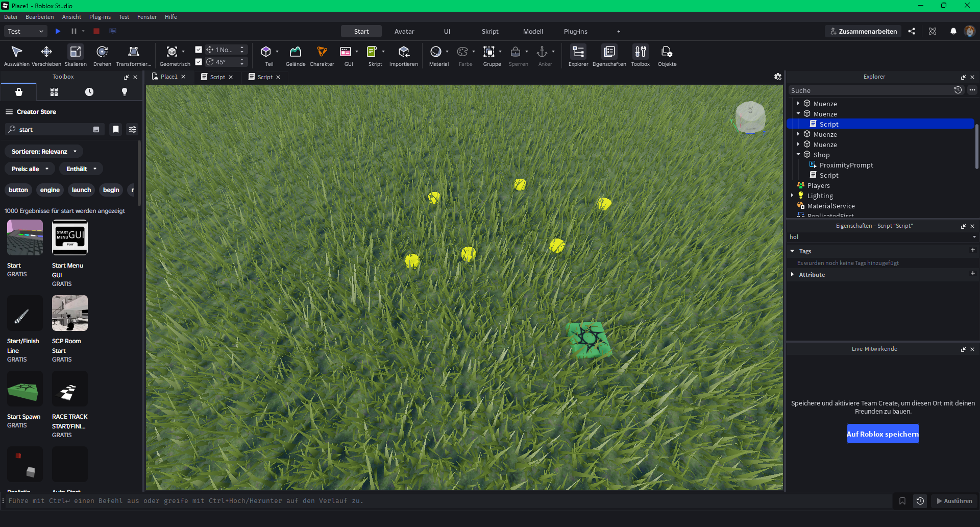Expand the Lighting service node
Image resolution: width=980 pixels, height=527 pixels.
coord(792,195)
